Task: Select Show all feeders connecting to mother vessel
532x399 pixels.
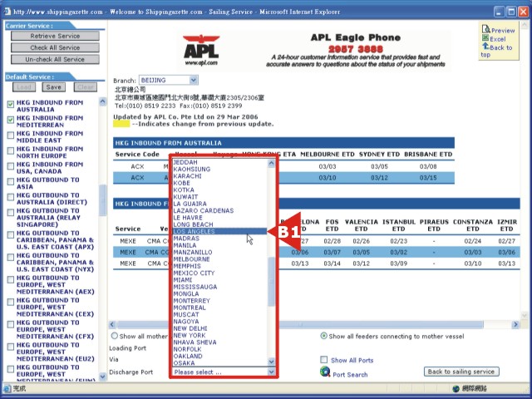Action: 323,336
